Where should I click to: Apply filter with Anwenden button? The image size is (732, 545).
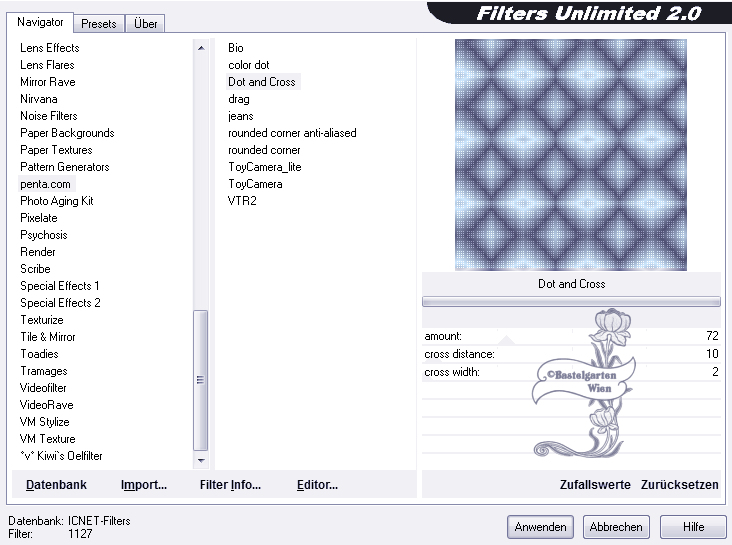click(540, 527)
